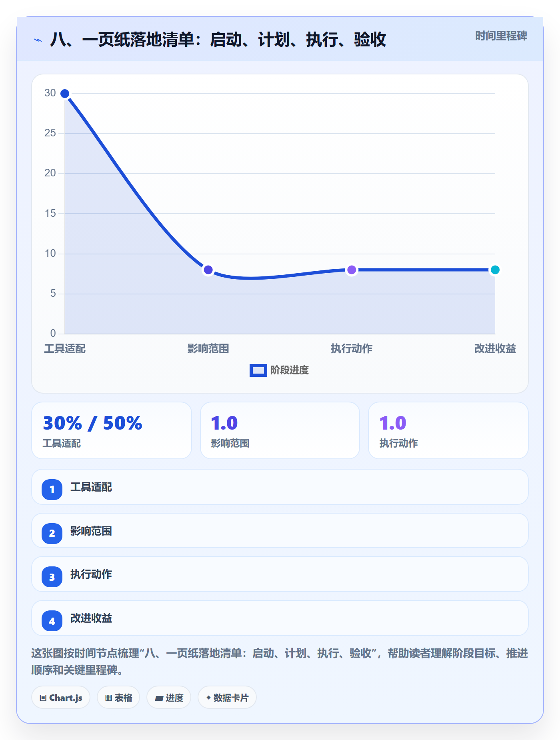Select the 影响范围 data point on the curve
The image size is (560, 740).
click(x=208, y=270)
